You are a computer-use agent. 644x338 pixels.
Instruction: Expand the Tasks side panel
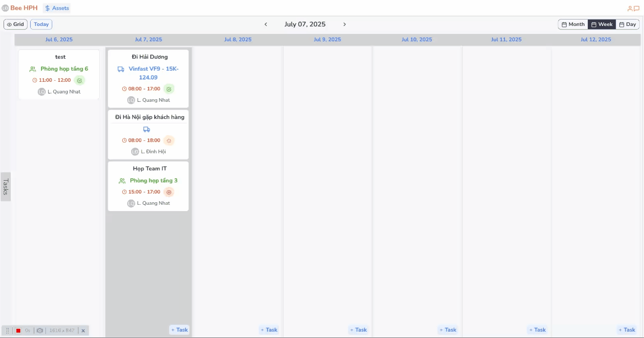click(6, 187)
